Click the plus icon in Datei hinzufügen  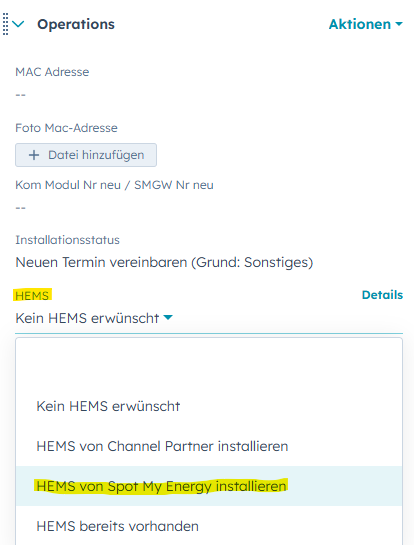(x=34, y=155)
